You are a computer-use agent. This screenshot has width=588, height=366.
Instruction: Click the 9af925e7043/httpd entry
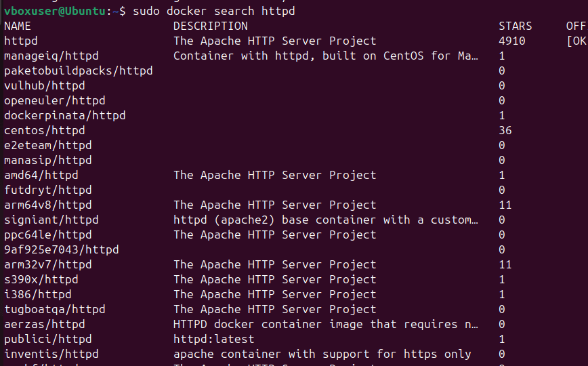[62, 249]
